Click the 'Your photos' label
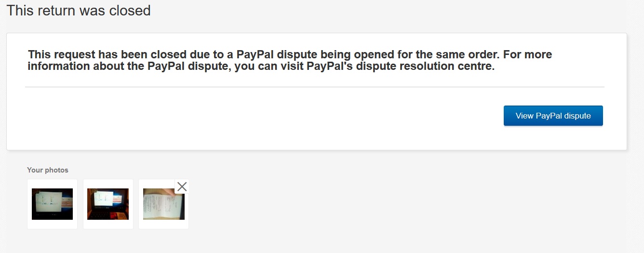Image resolution: width=644 pixels, height=253 pixels. pos(48,170)
